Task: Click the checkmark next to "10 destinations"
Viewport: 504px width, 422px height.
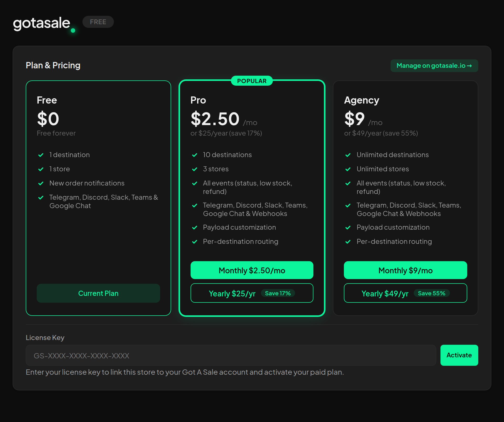Action: click(195, 155)
